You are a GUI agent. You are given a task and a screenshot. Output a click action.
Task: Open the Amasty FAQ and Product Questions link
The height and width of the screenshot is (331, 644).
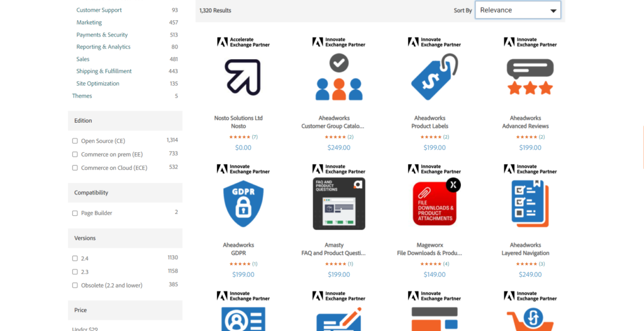(x=334, y=249)
